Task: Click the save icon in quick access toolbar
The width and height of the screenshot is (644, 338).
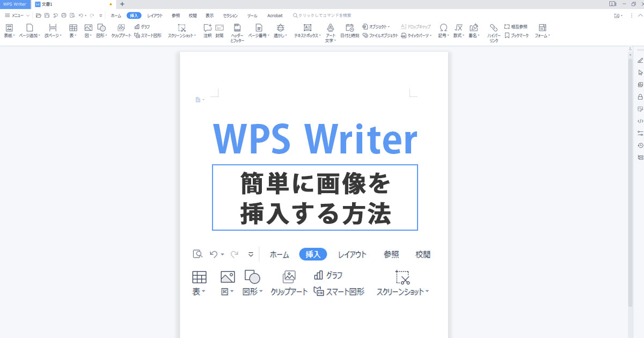Action: click(x=47, y=16)
